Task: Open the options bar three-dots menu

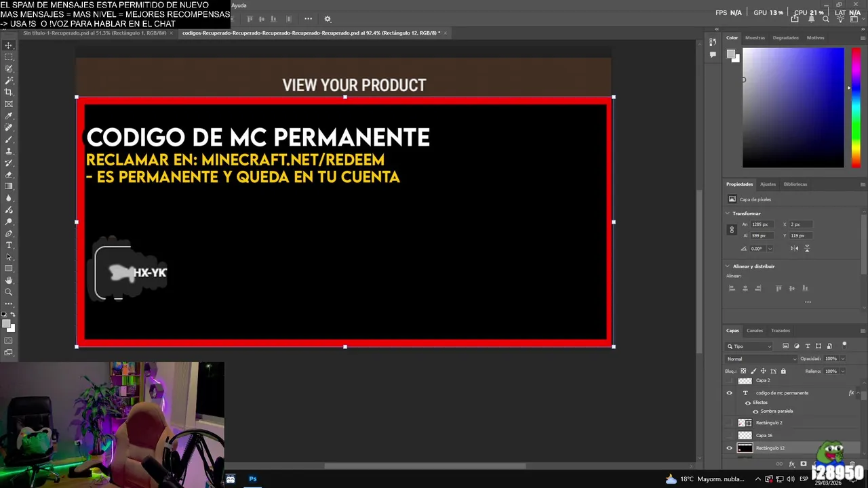Action: [309, 19]
